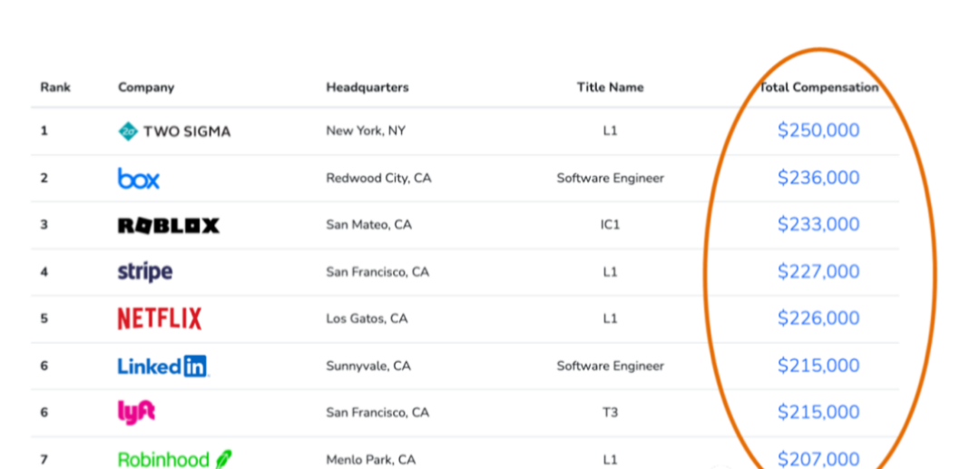Image resolution: width=980 pixels, height=469 pixels.
Task: Sort by the Rank column header
Action: (x=55, y=87)
